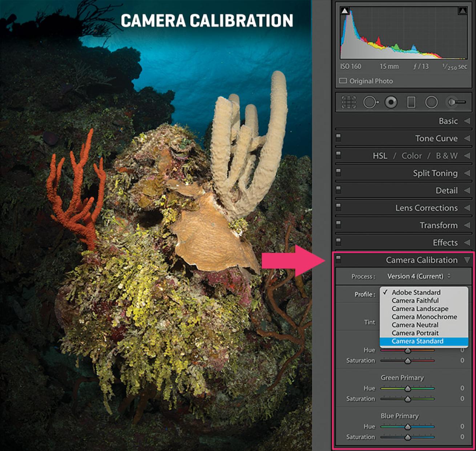
Task: Click the Green Primary Hue slider
Action: point(408,388)
